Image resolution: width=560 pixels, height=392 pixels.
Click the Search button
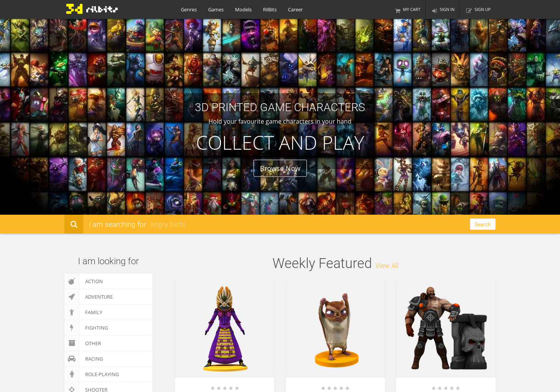click(x=482, y=224)
